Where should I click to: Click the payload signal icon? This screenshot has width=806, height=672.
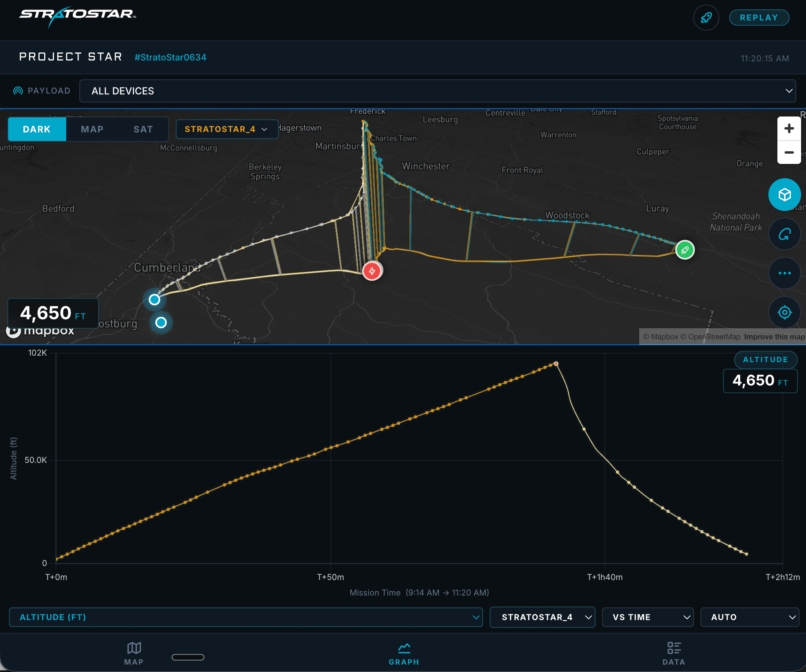[18, 91]
